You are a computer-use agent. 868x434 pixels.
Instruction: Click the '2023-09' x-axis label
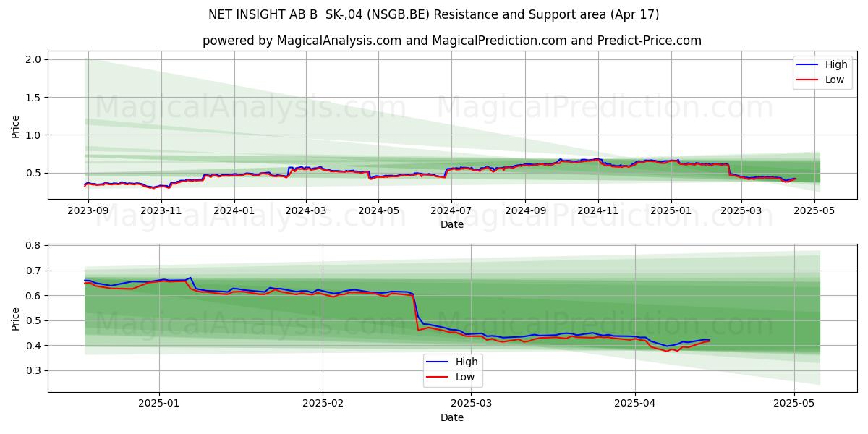(88, 211)
